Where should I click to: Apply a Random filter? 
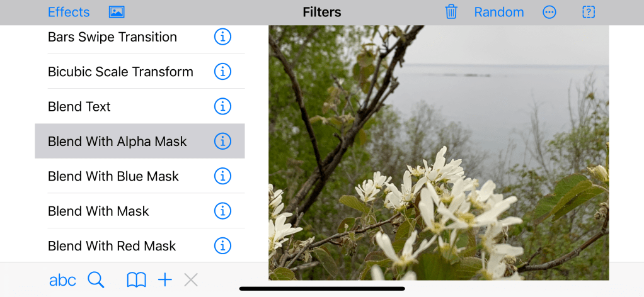click(499, 13)
